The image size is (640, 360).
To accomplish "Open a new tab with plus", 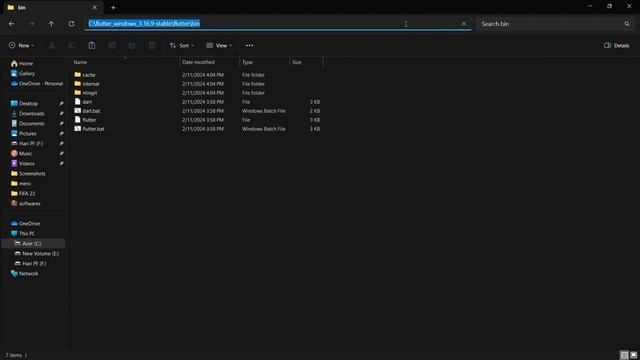I will click(113, 7).
